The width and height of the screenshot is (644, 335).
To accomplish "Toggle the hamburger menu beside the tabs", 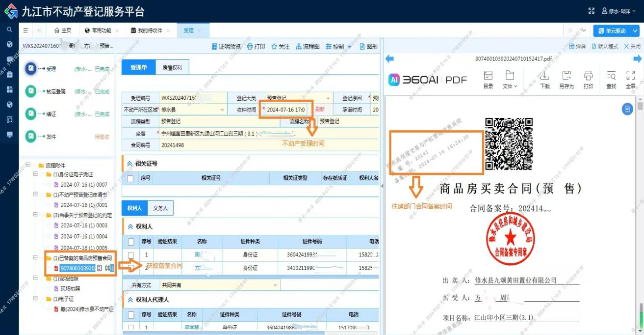I will pyautogui.click(x=26, y=30).
